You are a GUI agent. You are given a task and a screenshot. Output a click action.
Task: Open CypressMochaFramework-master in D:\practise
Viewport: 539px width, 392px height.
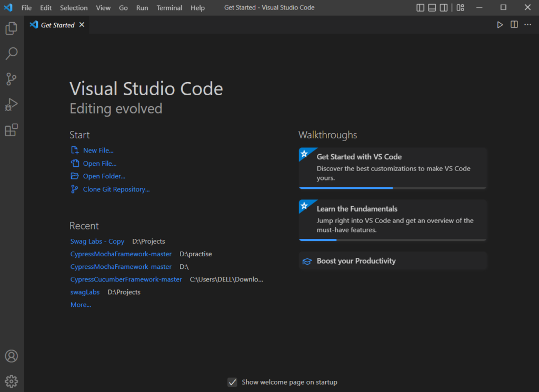pyautogui.click(x=121, y=254)
